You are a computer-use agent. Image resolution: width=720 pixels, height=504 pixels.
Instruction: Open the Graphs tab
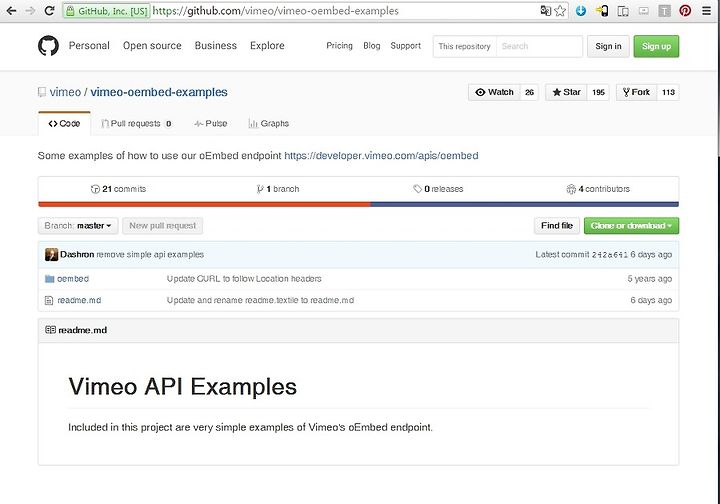(269, 123)
